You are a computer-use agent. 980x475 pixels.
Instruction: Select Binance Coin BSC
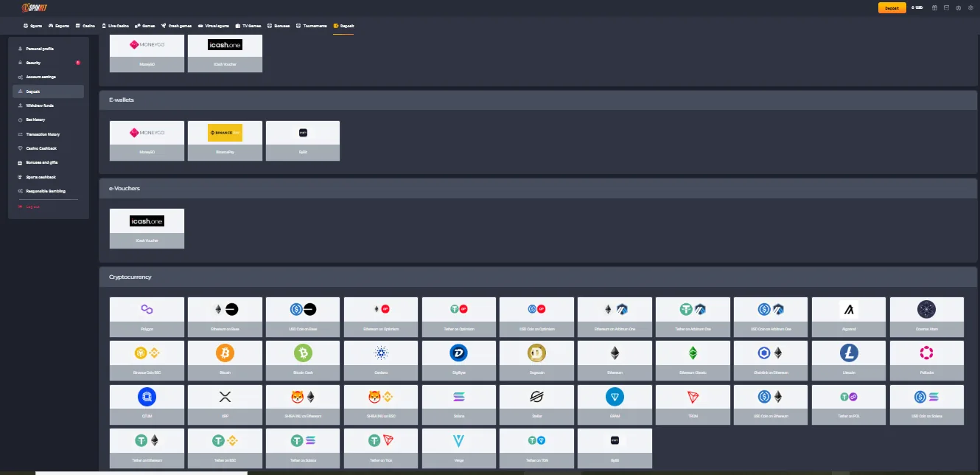pyautogui.click(x=147, y=361)
